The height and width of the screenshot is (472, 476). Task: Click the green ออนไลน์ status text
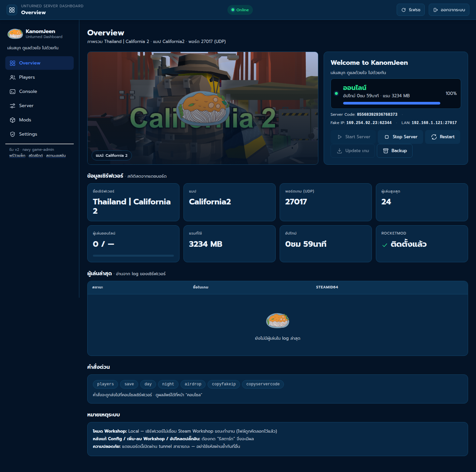click(355, 88)
